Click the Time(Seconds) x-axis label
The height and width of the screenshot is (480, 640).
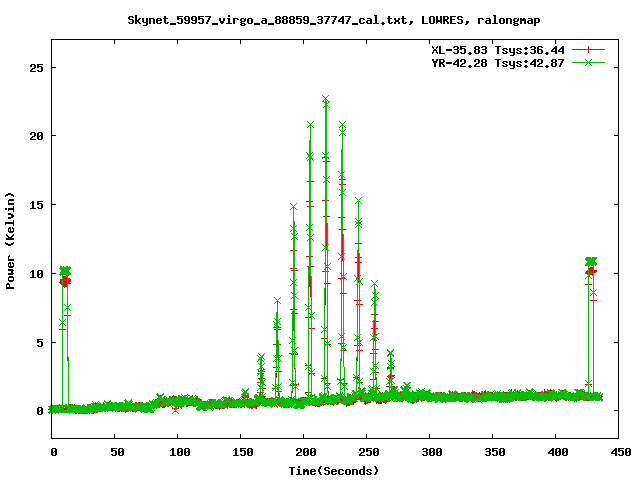[333, 471]
